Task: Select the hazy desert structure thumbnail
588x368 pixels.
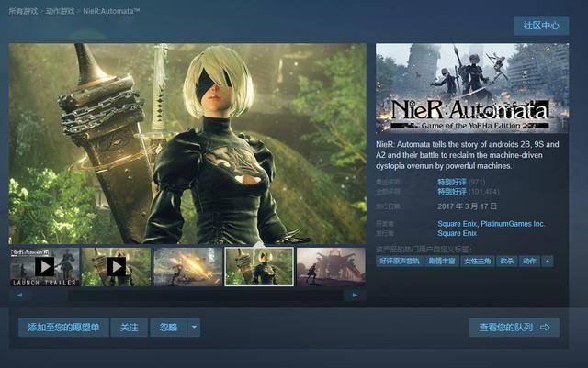Action: tap(331, 267)
